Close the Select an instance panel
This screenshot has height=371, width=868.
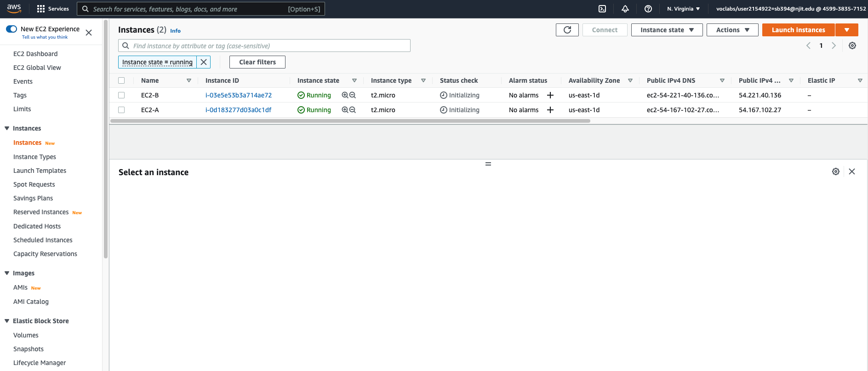point(852,171)
